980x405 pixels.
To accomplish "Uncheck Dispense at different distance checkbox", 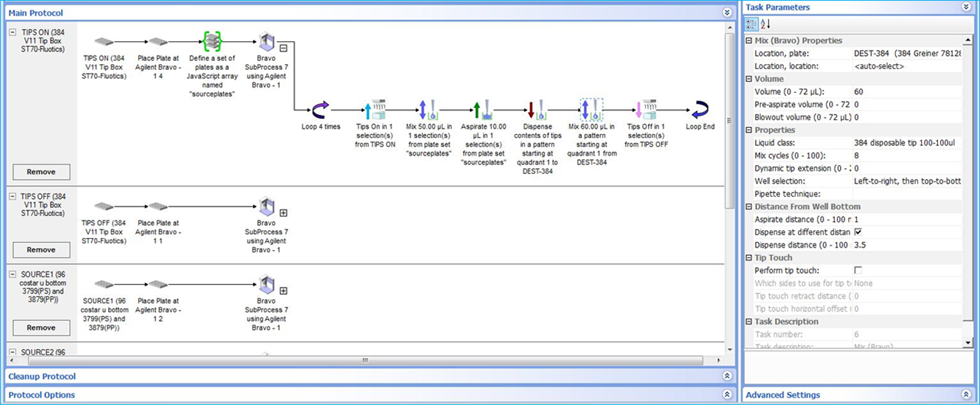I will pyautogui.click(x=858, y=232).
